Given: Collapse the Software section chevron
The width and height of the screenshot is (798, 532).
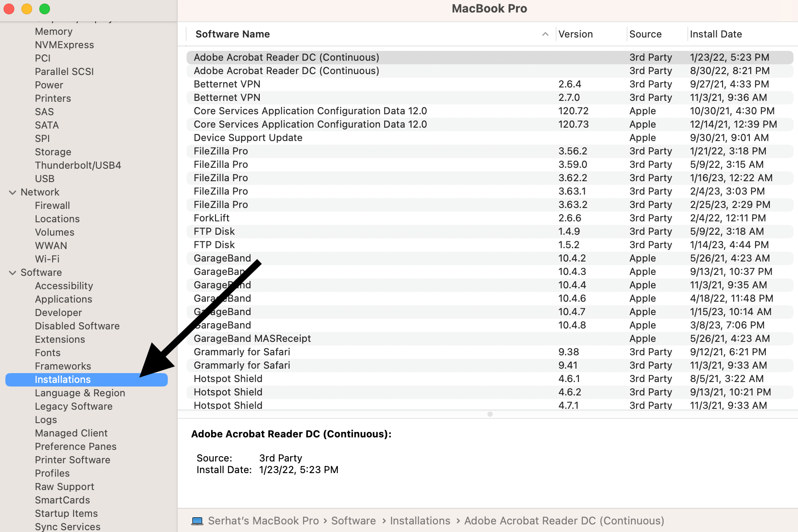Looking at the screenshot, I should pyautogui.click(x=12, y=273).
